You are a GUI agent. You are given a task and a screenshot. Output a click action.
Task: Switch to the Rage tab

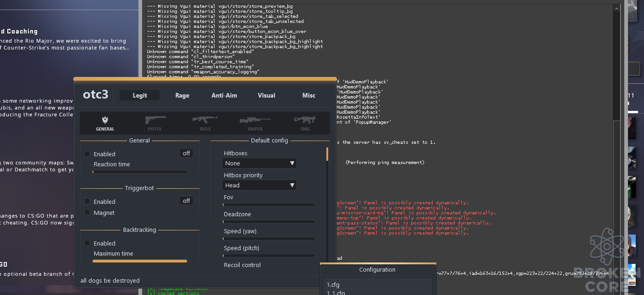(182, 95)
